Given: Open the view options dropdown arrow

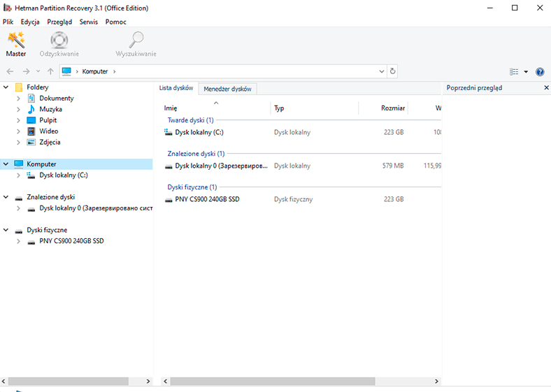Looking at the screenshot, I should (526, 72).
